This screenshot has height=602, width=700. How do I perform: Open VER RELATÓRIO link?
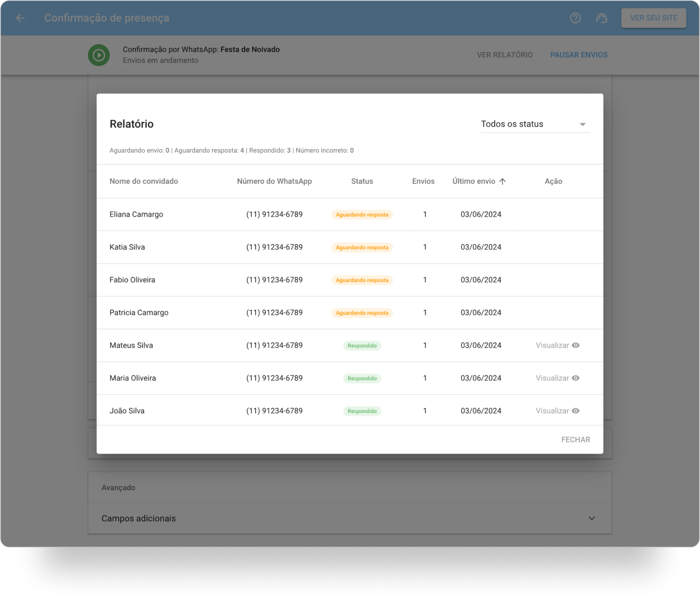pyautogui.click(x=505, y=55)
